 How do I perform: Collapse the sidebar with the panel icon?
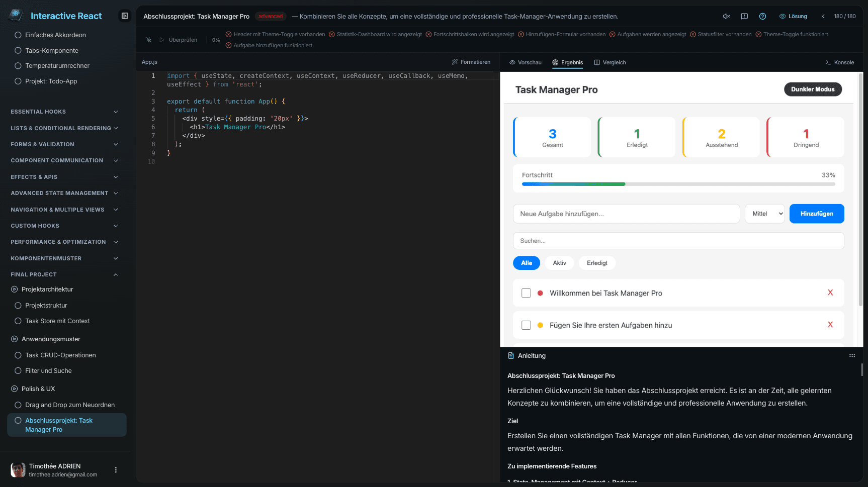click(124, 16)
